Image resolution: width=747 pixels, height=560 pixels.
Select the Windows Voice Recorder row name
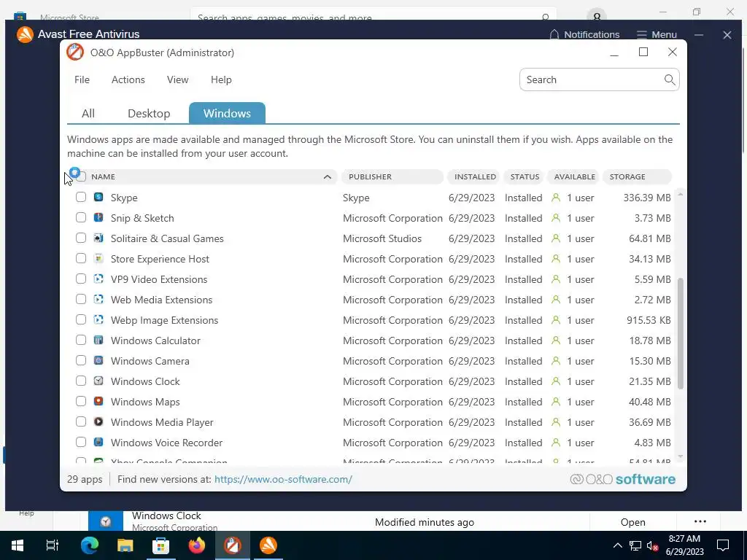167,443
